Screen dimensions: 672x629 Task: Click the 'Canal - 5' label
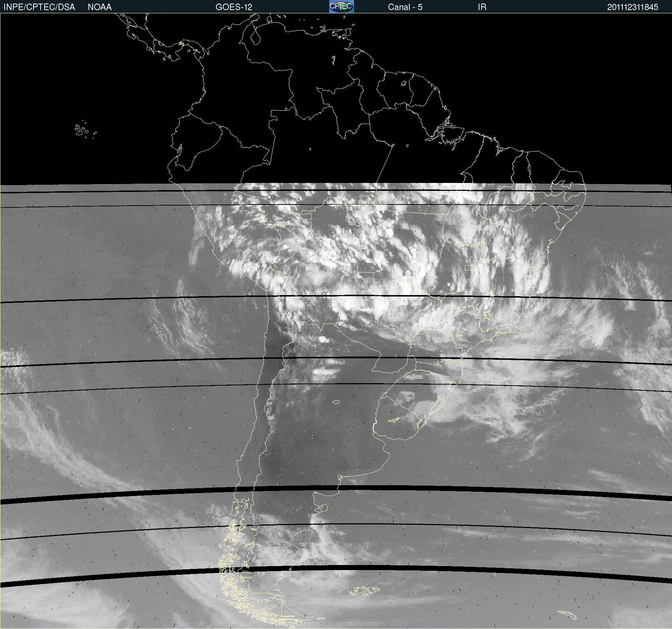click(405, 7)
